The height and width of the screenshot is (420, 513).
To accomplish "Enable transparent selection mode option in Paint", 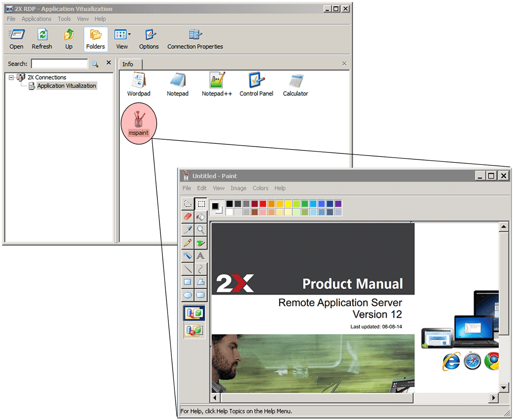I will click(194, 331).
